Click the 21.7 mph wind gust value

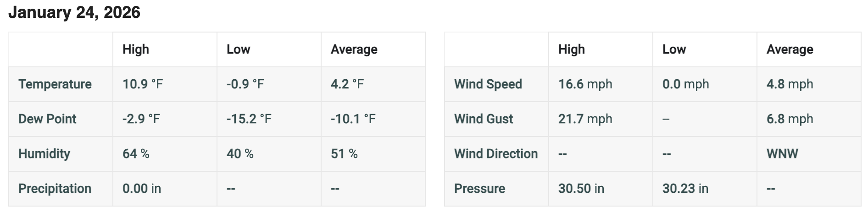pos(585,119)
